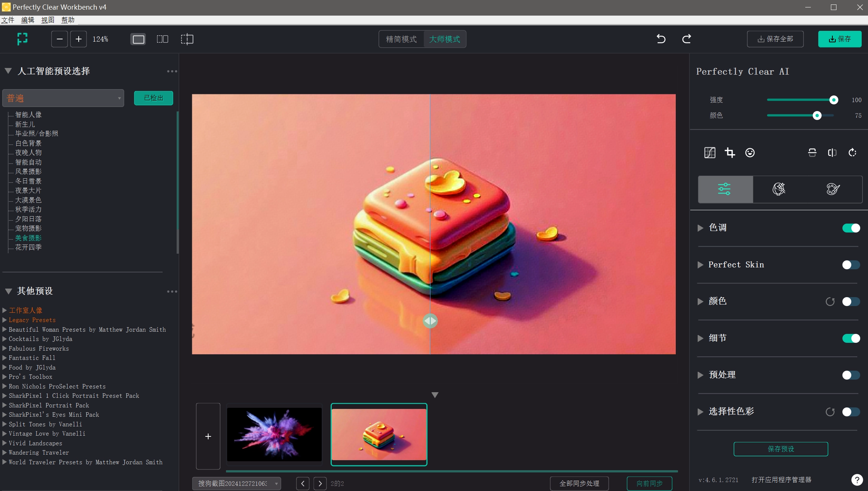Enable the 预处理 toggle

(x=851, y=375)
